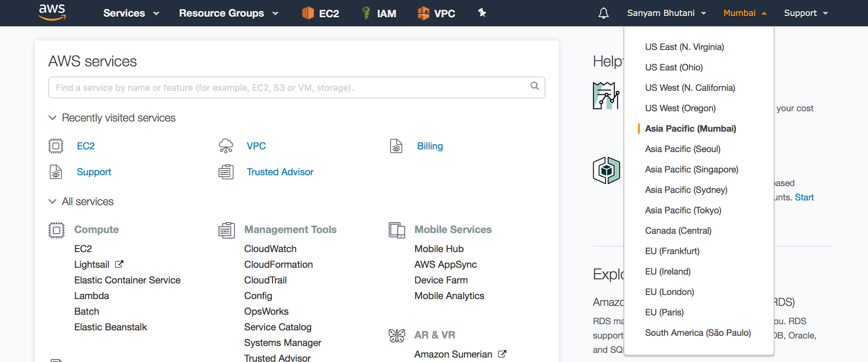Open CloudWatch under Management Tools
The image size is (868, 362).
tap(270, 249)
